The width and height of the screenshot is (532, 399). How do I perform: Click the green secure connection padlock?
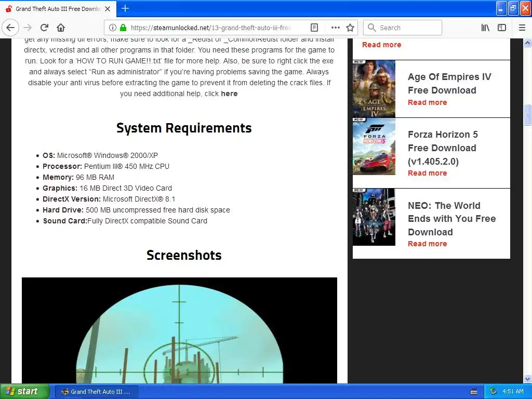click(x=123, y=28)
